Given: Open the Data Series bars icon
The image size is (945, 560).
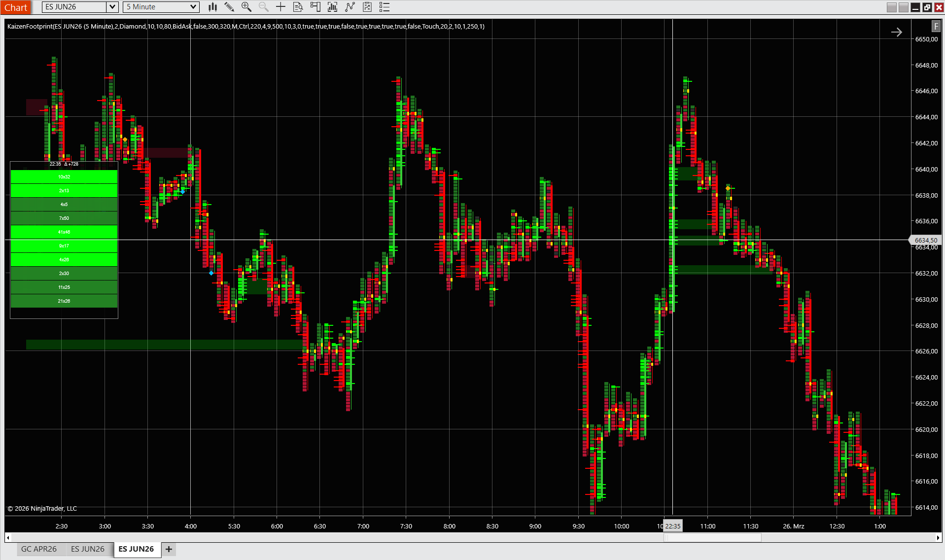Looking at the screenshot, I should 332,7.
